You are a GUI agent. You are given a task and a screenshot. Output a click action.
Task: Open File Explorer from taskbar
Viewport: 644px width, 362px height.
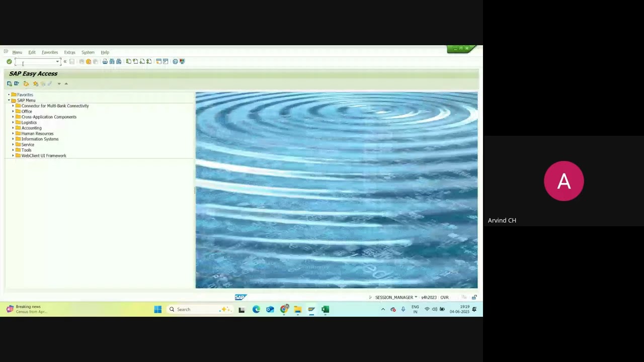click(298, 309)
